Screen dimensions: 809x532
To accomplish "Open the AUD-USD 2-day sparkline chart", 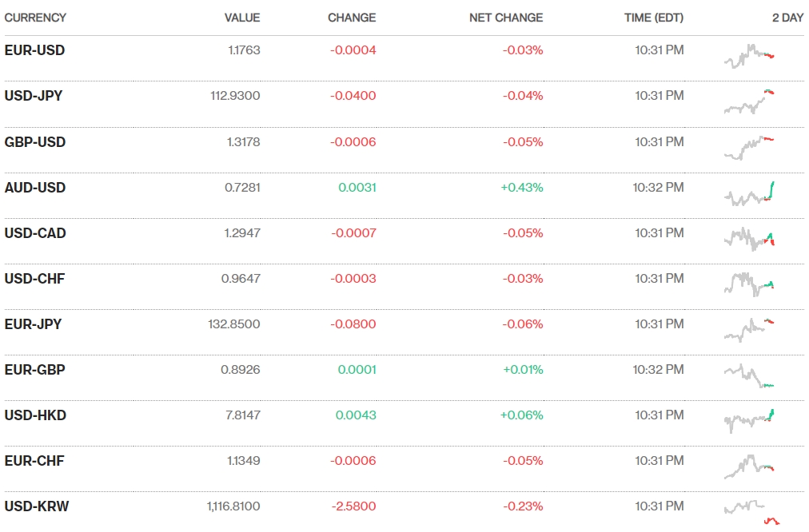I will (749, 193).
